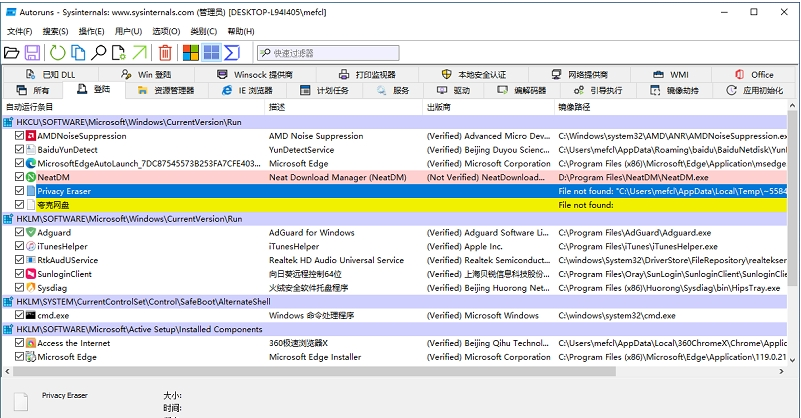801x418 pixels.
Task: Switch to the 资源管理器 tab
Action: coord(166,90)
